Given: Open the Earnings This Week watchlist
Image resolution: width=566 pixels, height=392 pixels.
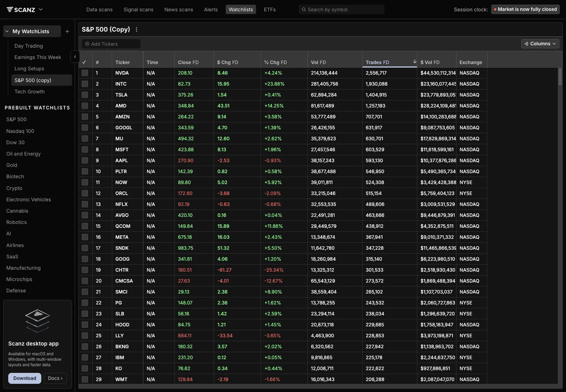Looking at the screenshot, I should click(x=38, y=57).
